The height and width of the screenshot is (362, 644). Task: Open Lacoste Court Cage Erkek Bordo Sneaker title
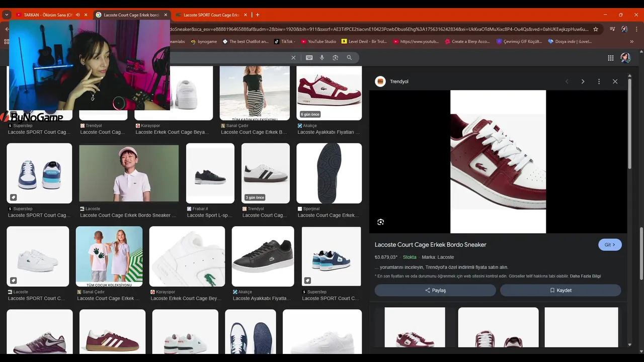pos(431,245)
